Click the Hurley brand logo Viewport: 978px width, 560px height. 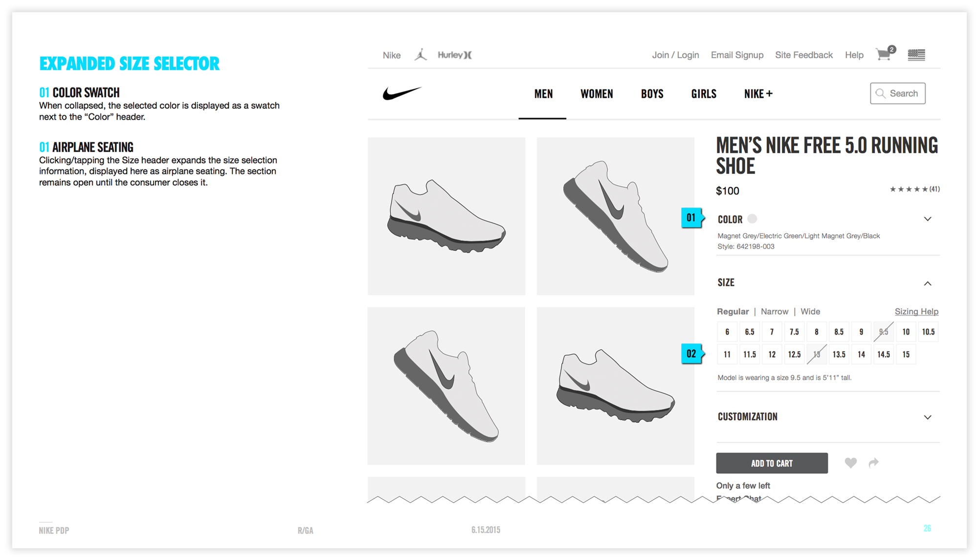tap(454, 55)
